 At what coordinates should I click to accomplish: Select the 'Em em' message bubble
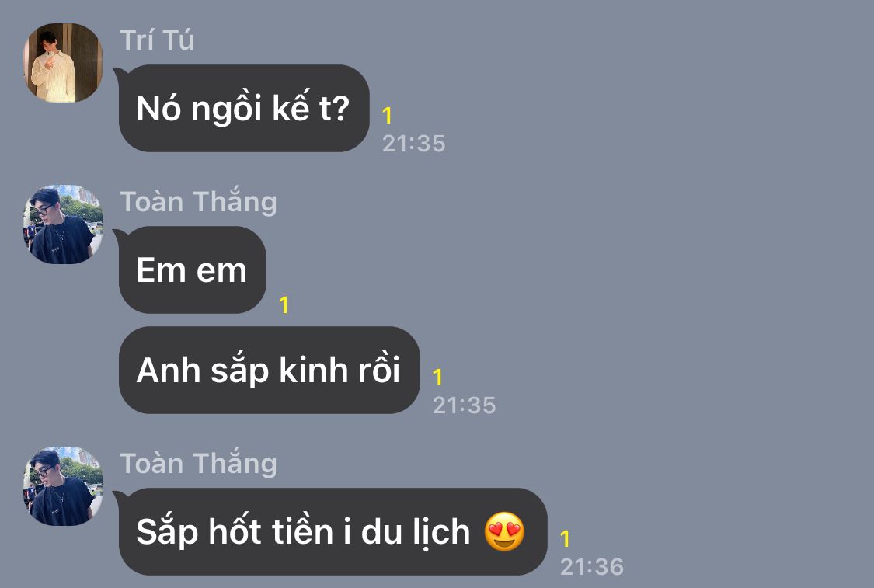tap(193, 270)
